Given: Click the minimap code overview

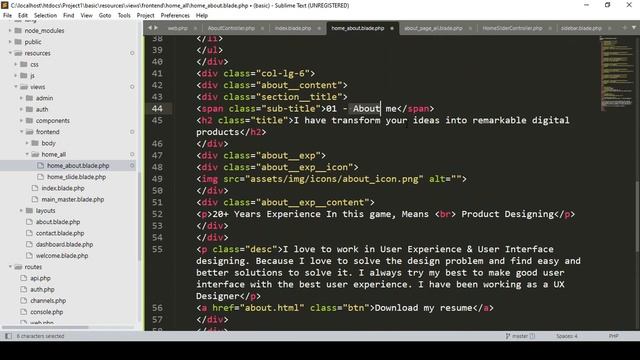Looking at the screenshot, I should (617, 73).
